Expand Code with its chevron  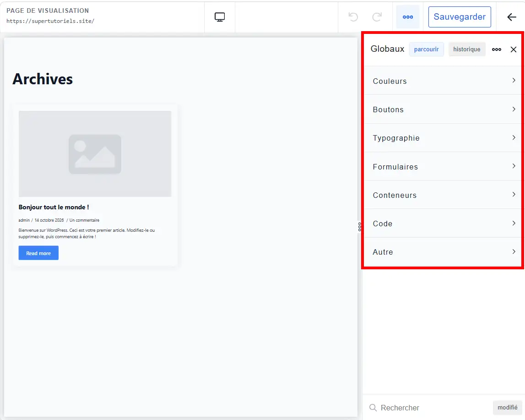pos(514,224)
